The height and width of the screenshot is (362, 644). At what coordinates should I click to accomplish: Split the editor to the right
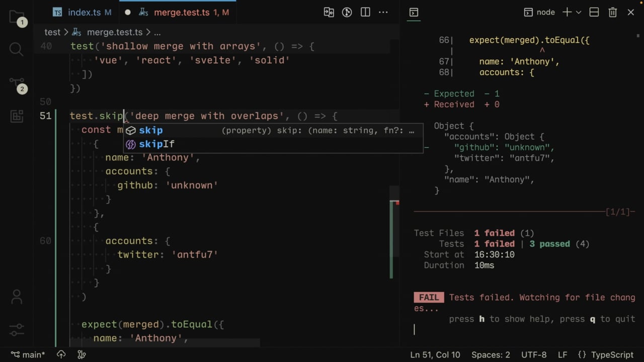[365, 12]
